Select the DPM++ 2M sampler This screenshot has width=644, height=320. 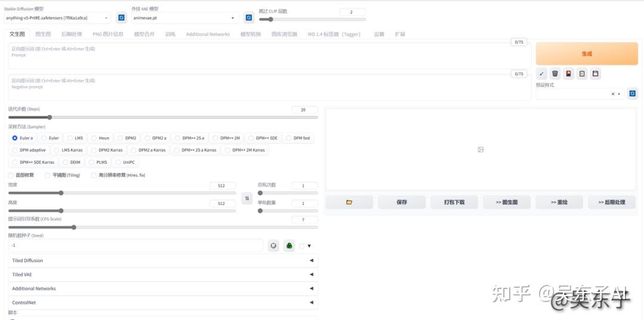click(227, 138)
